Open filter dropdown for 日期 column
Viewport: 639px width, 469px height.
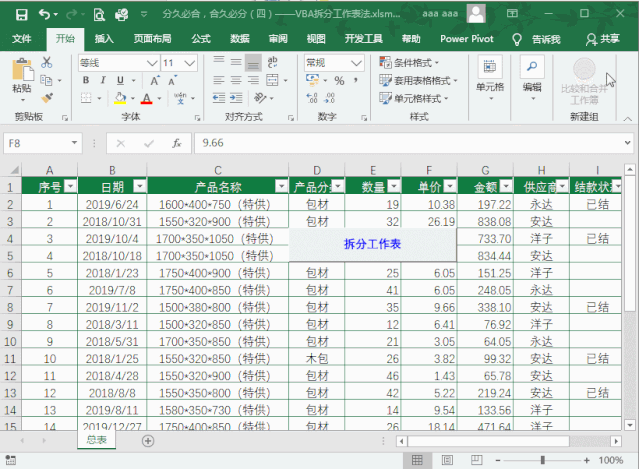pyautogui.click(x=140, y=186)
